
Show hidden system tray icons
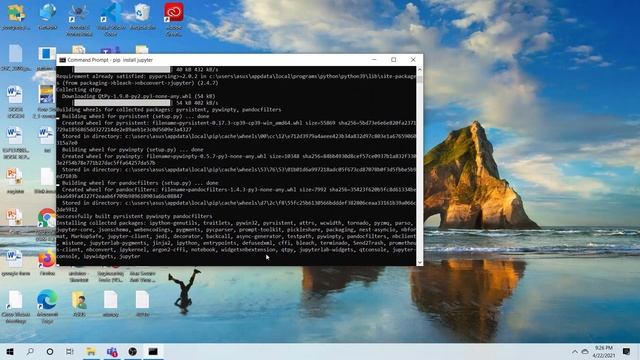(575, 351)
